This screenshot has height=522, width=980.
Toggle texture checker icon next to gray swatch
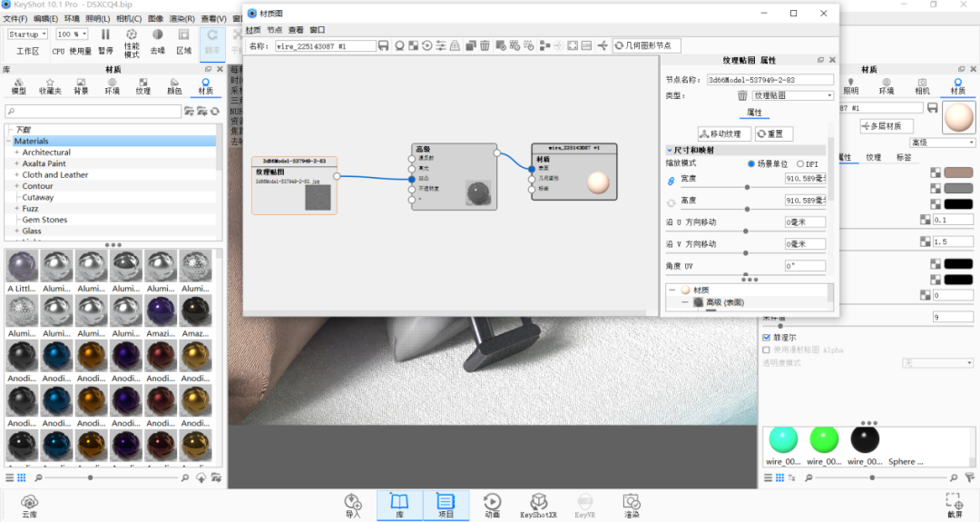[x=936, y=188]
